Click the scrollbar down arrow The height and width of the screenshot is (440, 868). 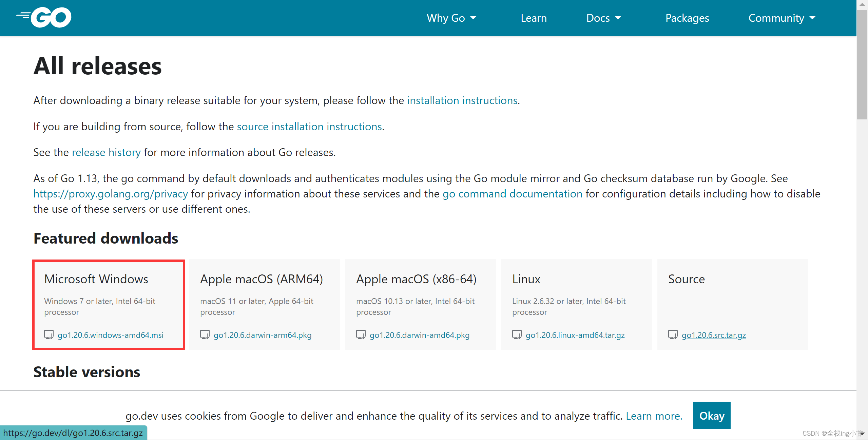[x=862, y=433]
